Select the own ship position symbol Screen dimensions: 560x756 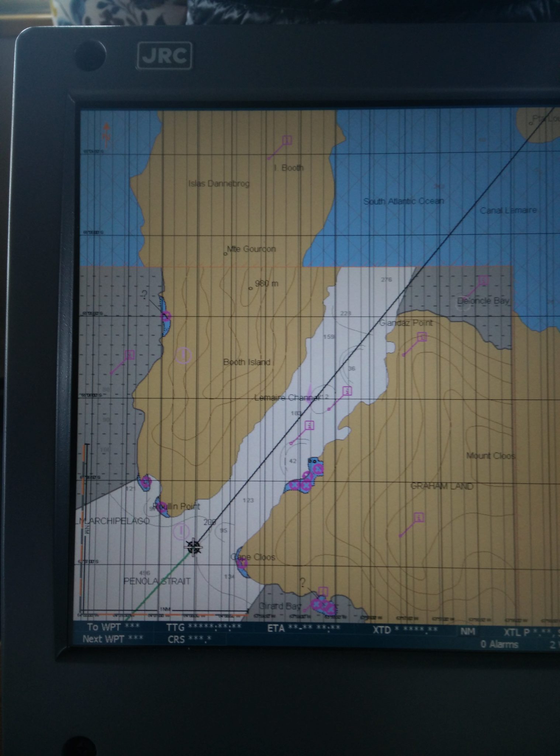tap(193, 546)
